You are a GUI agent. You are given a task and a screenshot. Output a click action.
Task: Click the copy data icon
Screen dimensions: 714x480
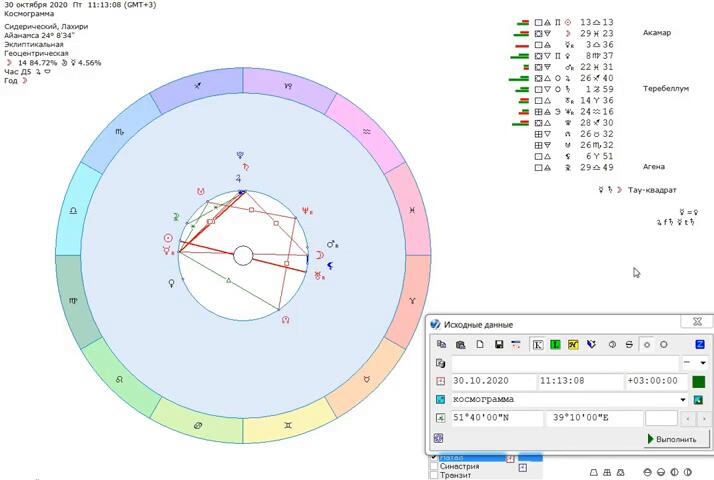441,344
